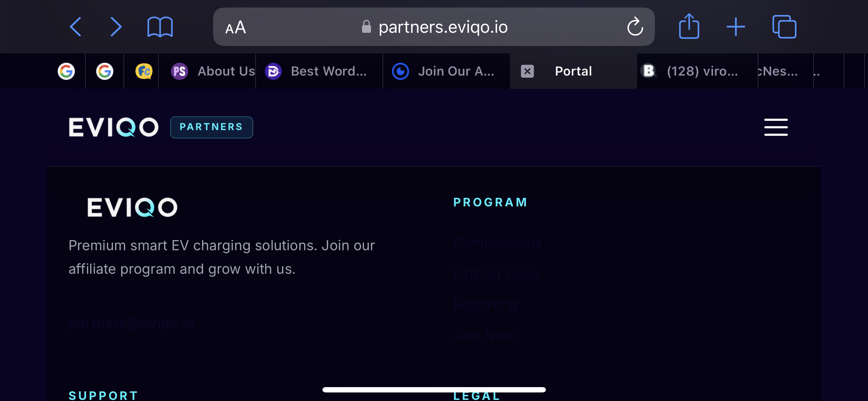This screenshot has height=401, width=868.
Task: Switch to the (128) viro... tab
Action: tap(697, 71)
